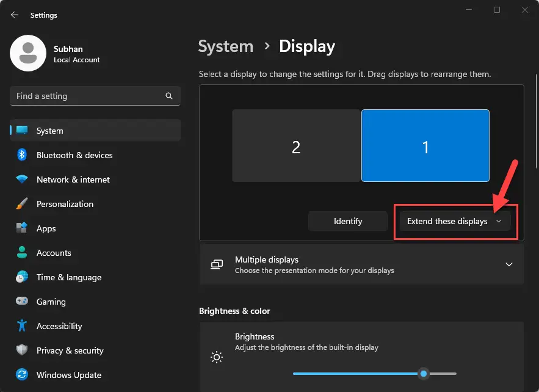
Task: Click System in the breadcrumb
Action: coord(225,46)
